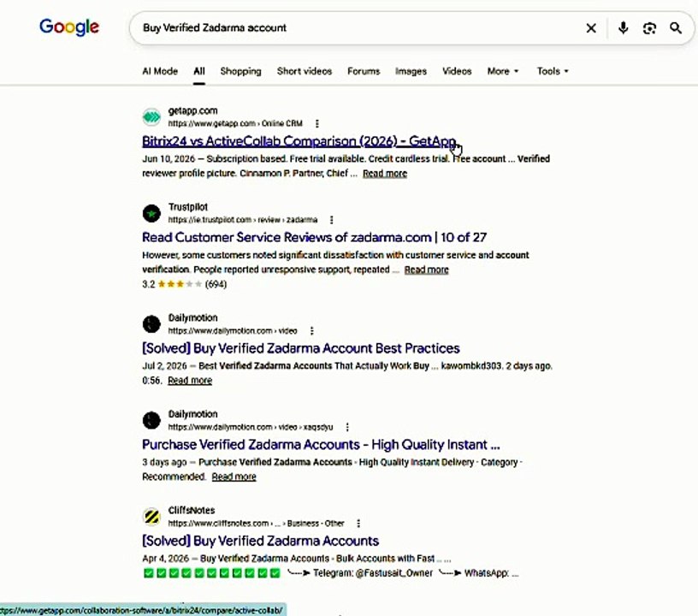
Task: Open the Shopping tab
Action: click(240, 71)
